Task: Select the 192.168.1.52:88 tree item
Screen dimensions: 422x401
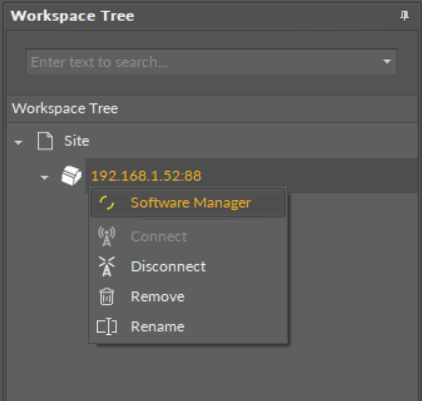Action: 146,176
